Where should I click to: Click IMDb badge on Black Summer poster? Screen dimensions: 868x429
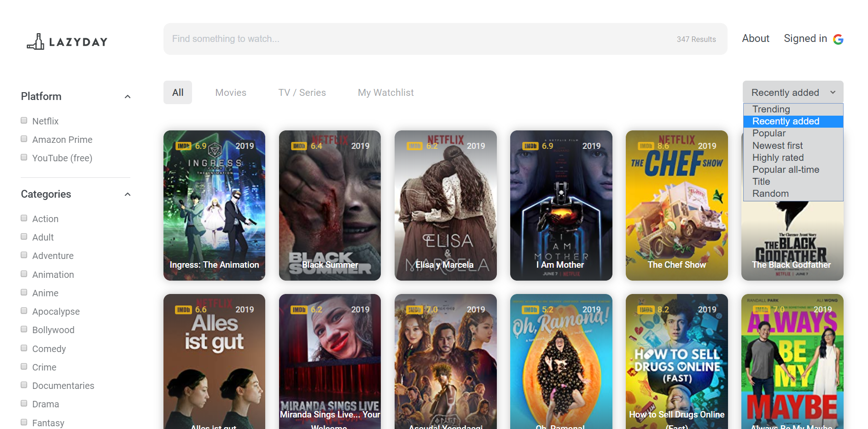[x=299, y=146]
